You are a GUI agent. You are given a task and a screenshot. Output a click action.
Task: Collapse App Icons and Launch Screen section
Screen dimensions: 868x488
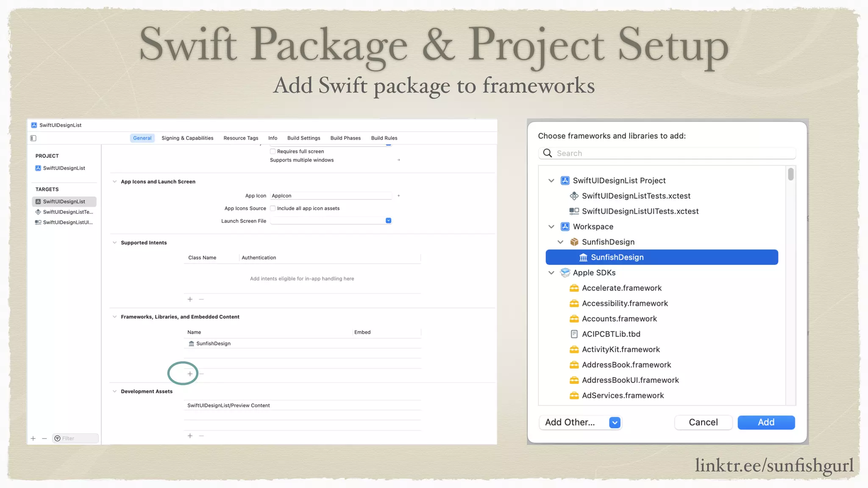114,182
